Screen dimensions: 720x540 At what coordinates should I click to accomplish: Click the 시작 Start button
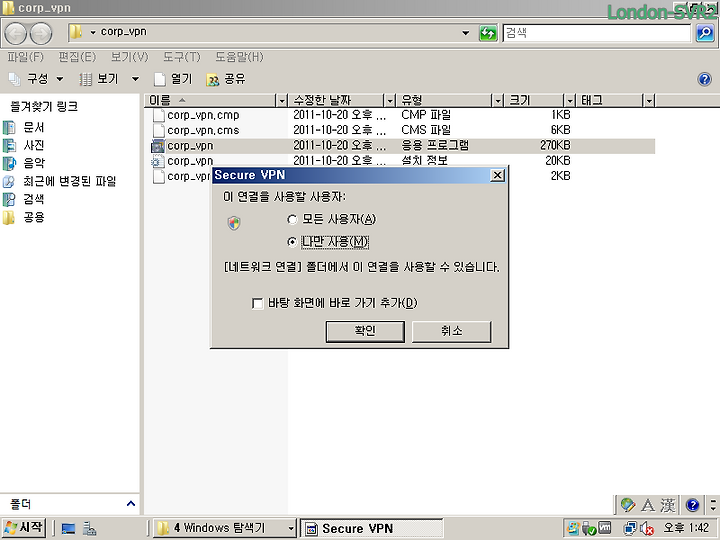point(24,528)
